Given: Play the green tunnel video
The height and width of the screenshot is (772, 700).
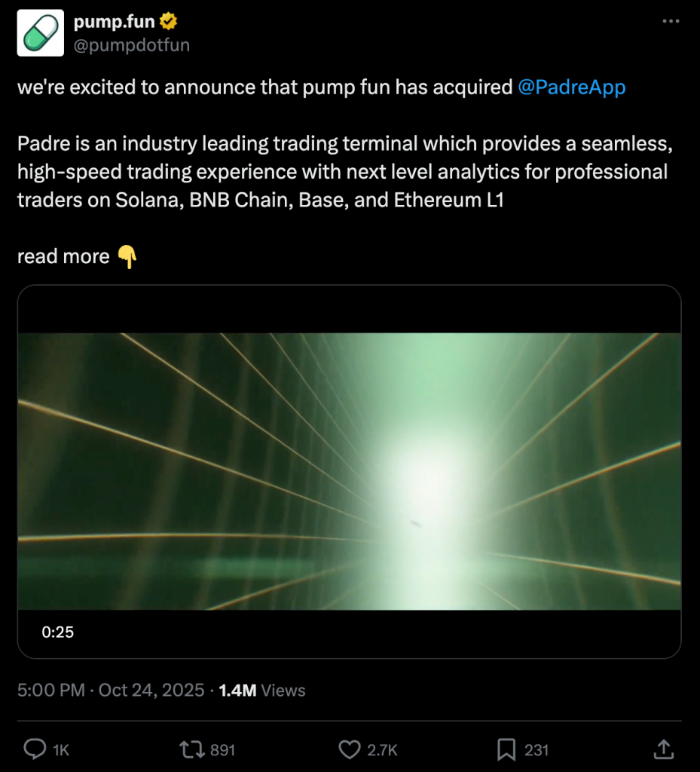Looking at the screenshot, I should point(349,470).
